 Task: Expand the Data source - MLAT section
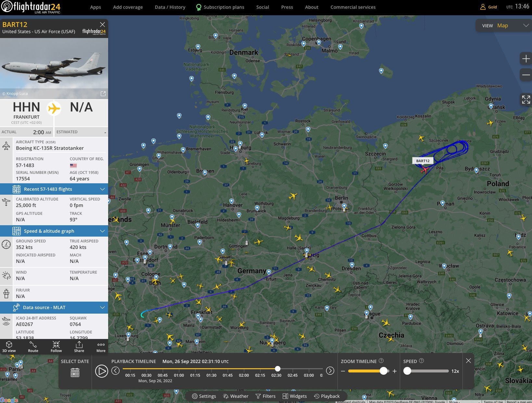(x=54, y=307)
